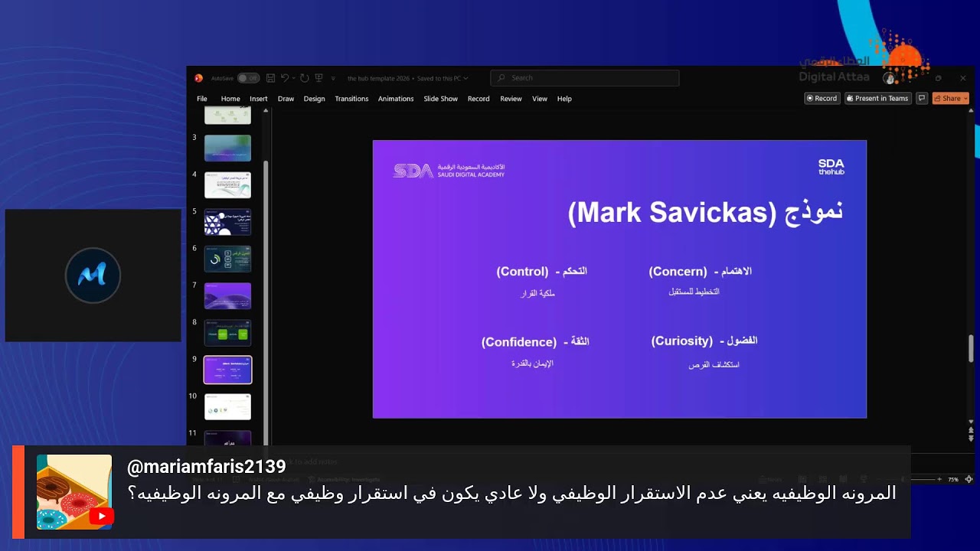Image resolution: width=980 pixels, height=551 pixels.
Task: Toggle the AutoSave switch
Action: pyautogui.click(x=247, y=78)
